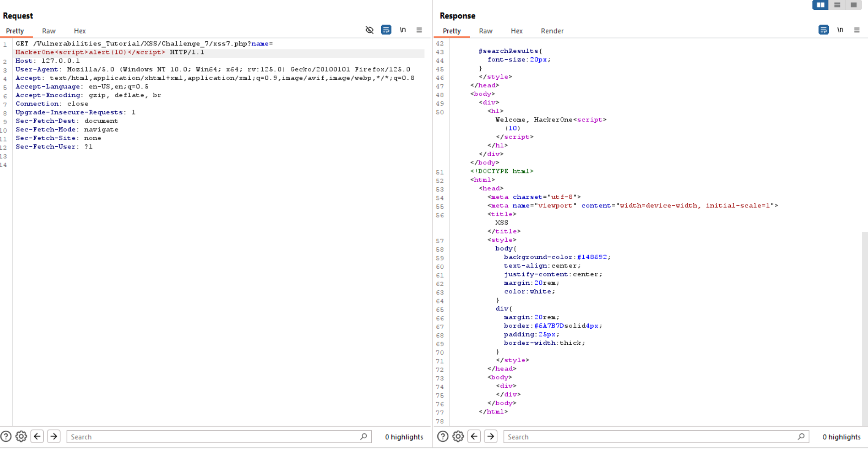The image size is (868, 449).
Task: Switch Response view to Raw tab
Action: pyautogui.click(x=486, y=31)
